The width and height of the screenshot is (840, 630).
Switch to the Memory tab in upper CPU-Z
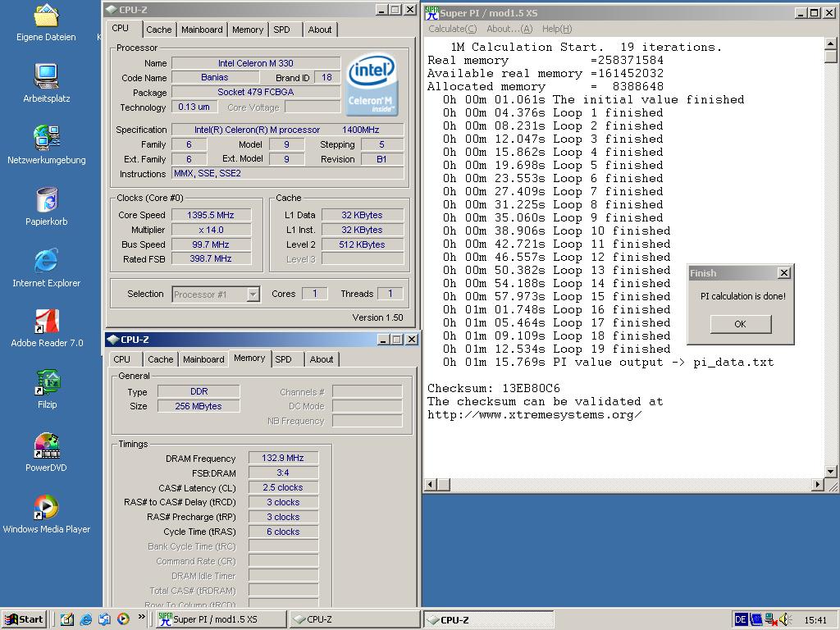tap(248, 30)
